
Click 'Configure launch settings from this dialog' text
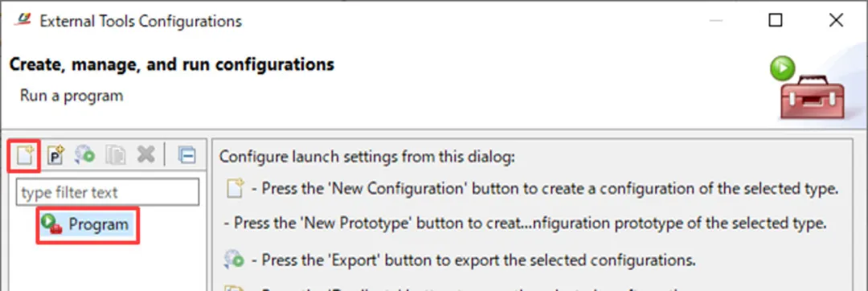(367, 157)
